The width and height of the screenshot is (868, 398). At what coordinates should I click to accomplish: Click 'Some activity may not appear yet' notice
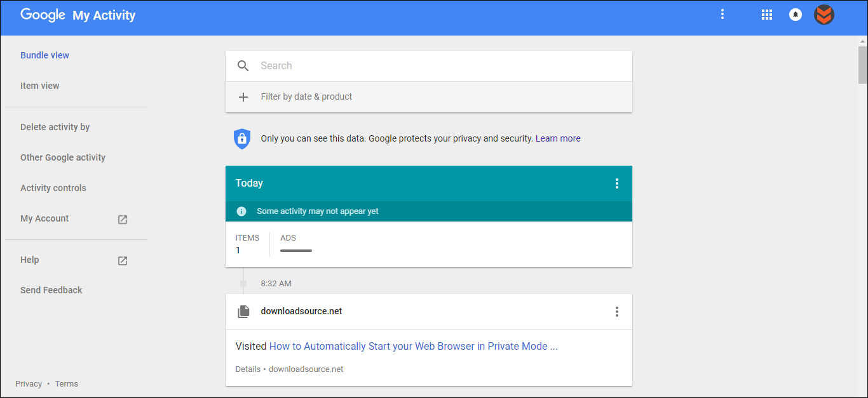click(318, 211)
